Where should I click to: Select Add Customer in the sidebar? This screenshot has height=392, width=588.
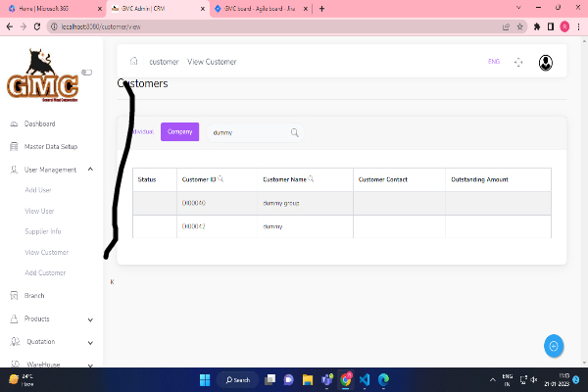[45, 272]
